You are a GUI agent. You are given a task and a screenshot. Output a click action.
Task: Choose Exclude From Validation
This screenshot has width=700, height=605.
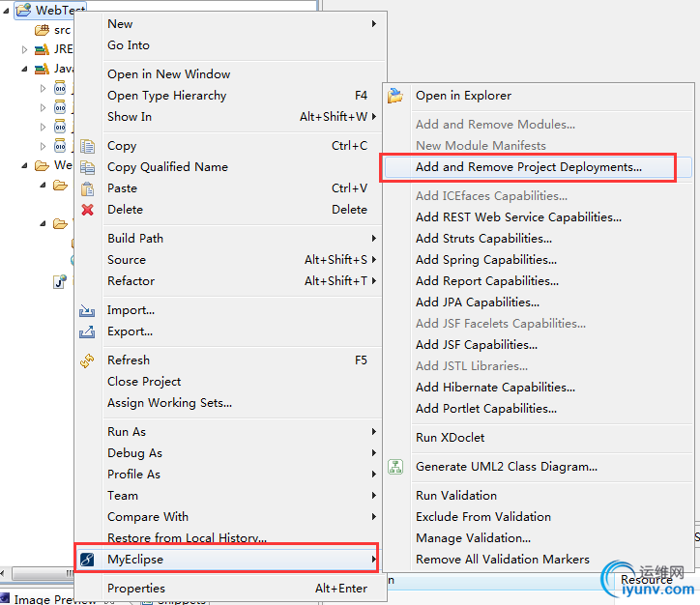[483, 517]
